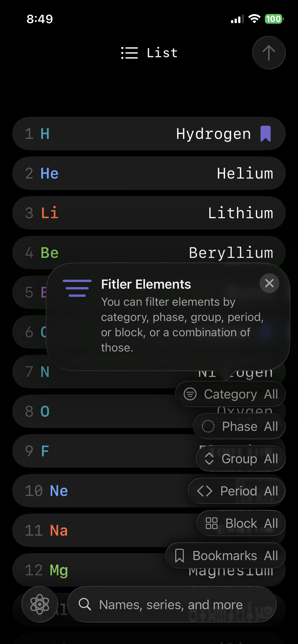Open the Helium element row
Viewport: 298px width, 644px height.
point(149,173)
